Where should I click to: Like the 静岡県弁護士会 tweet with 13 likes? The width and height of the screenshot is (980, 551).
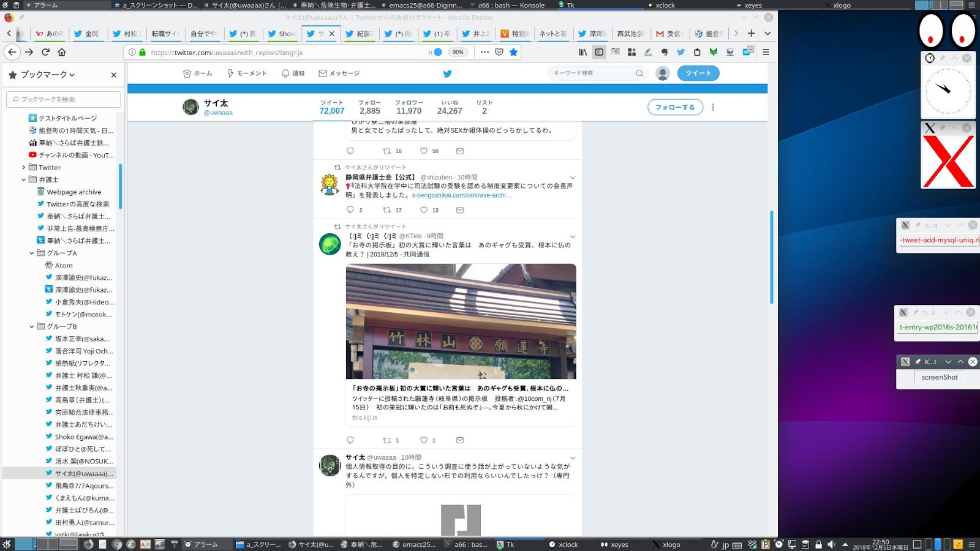click(x=423, y=210)
